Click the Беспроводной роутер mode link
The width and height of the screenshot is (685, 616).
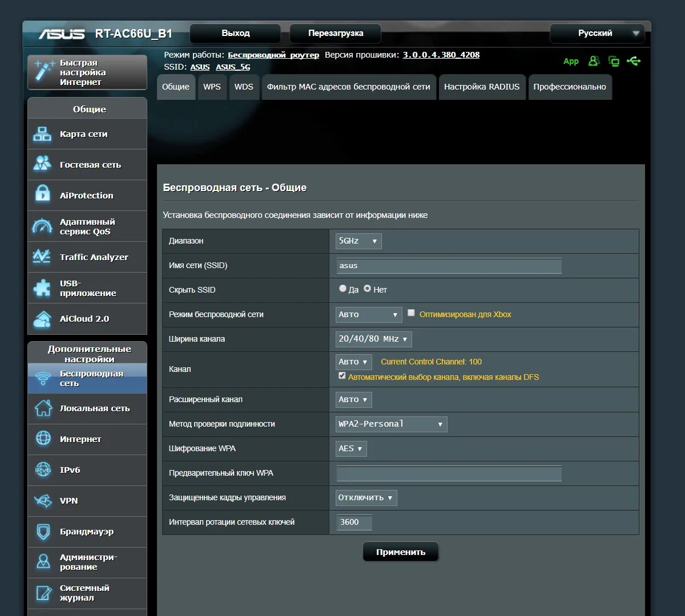point(273,55)
